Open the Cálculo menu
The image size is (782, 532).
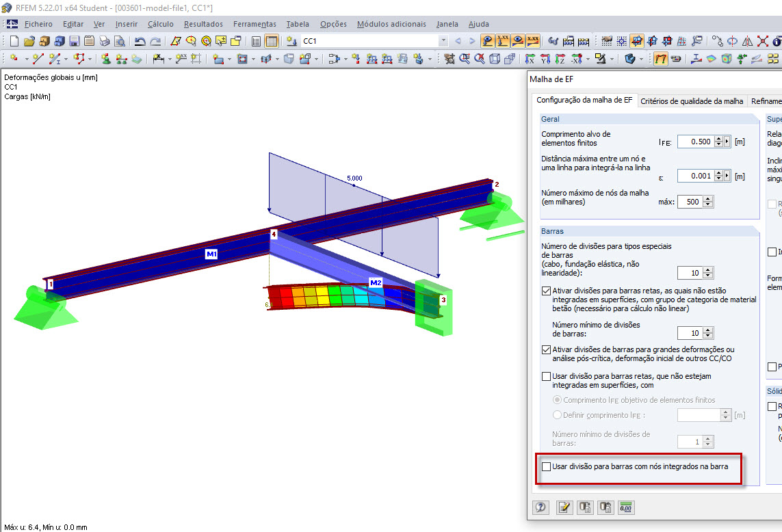pyautogui.click(x=161, y=24)
